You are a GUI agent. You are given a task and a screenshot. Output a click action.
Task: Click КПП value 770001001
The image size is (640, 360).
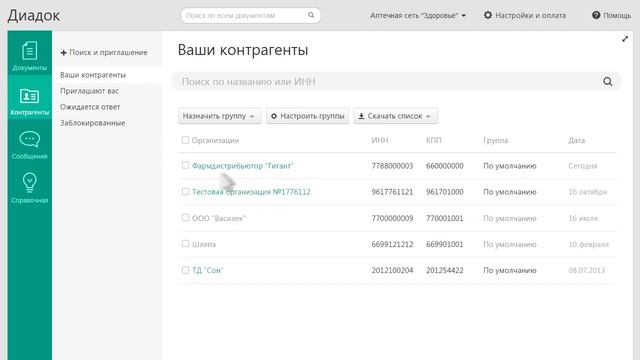coord(444,218)
